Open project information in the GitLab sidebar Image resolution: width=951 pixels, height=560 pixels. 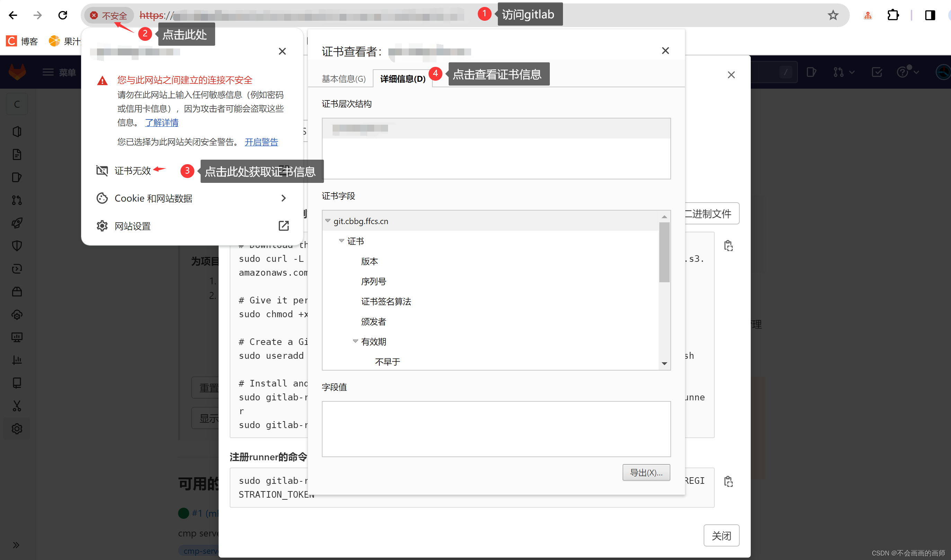(17, 131)
